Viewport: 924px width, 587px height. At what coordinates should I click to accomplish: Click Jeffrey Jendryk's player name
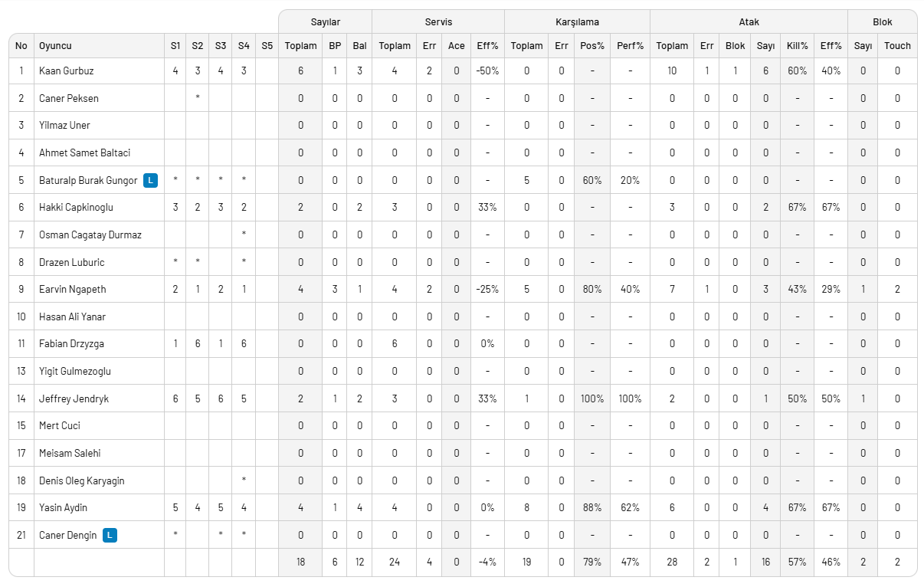click(75, 398)
